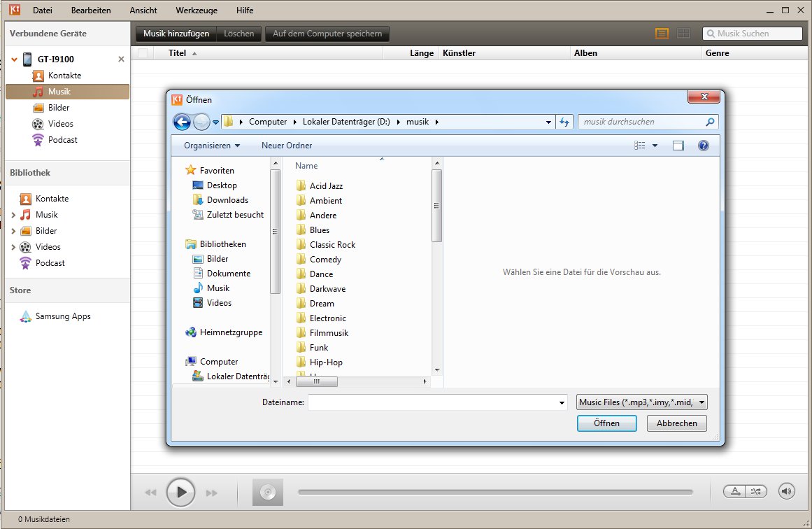Click the refresh icon beside the address bar
Image resolution: width=812 pixels, height=529 pixels.
(x=565, y=122)
